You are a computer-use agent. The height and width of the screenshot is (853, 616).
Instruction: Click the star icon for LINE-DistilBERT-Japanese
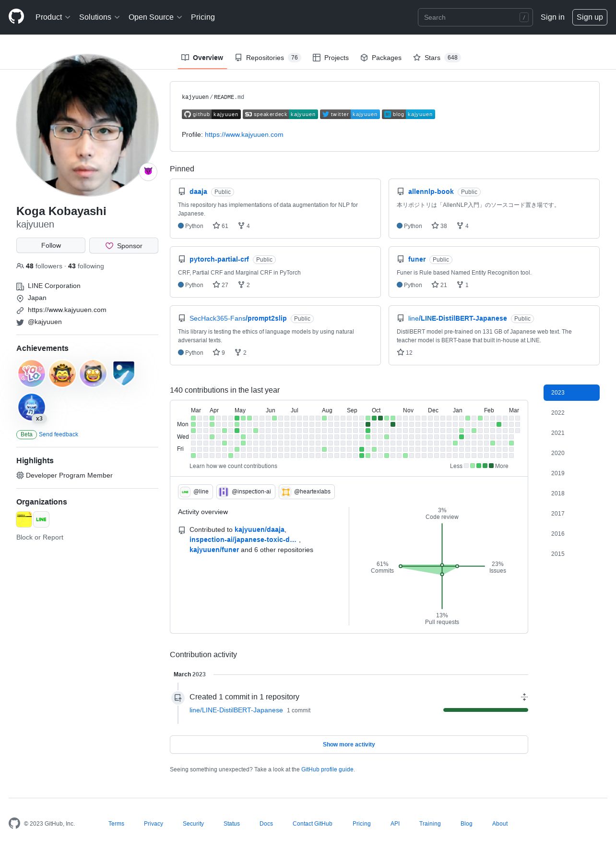(401, 352)
